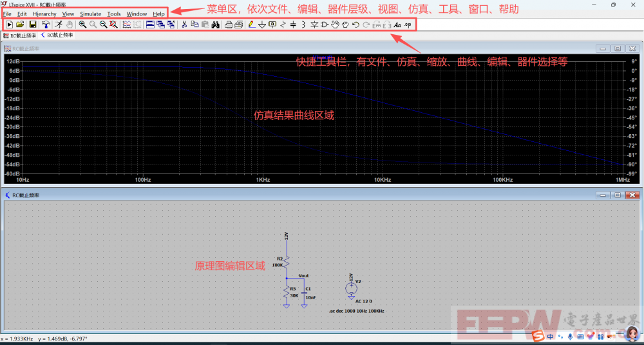Click the Cut scissors icon
This screenshot has width=644, height=345.
click(x=184, y=25)
